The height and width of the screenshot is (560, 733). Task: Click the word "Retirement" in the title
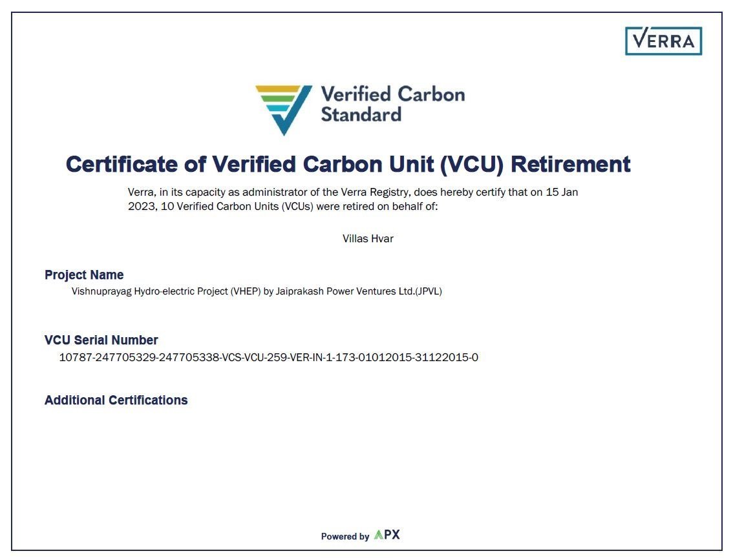pyautogui.click(x=570, y=164)
